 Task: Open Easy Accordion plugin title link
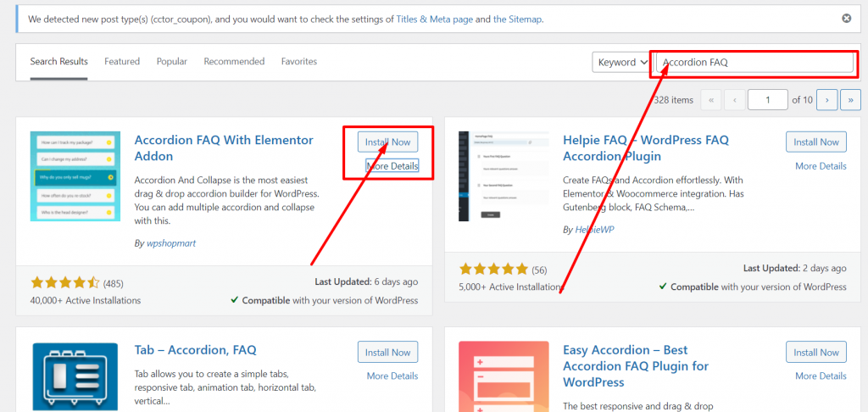(x=636, y=366)
